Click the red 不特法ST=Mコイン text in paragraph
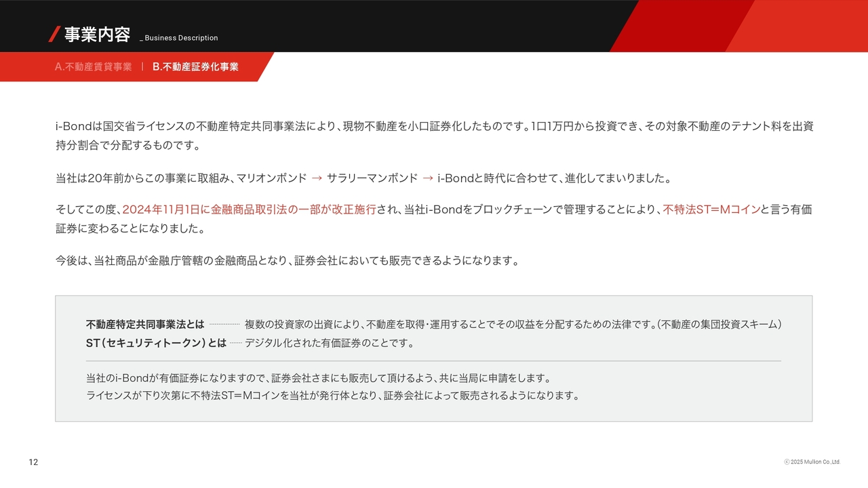 coord(711,209)
